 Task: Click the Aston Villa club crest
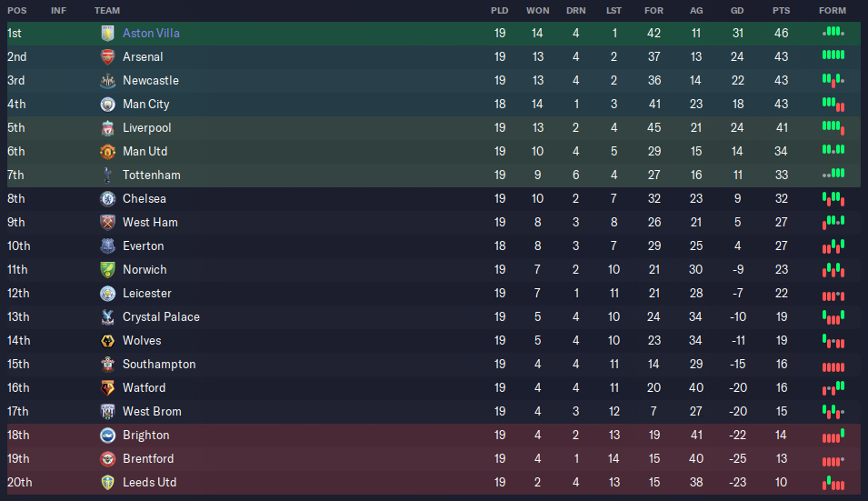click(x=107, y=34)
